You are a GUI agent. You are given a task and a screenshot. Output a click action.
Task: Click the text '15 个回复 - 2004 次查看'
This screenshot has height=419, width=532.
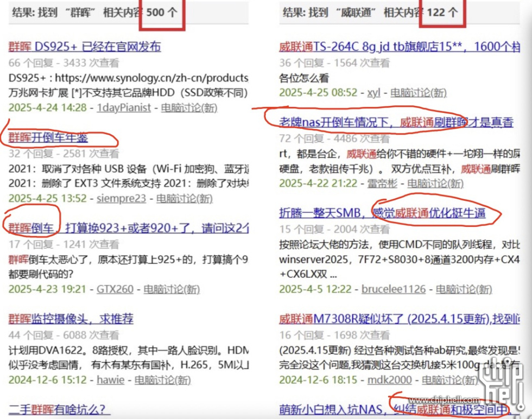point(334,230)
